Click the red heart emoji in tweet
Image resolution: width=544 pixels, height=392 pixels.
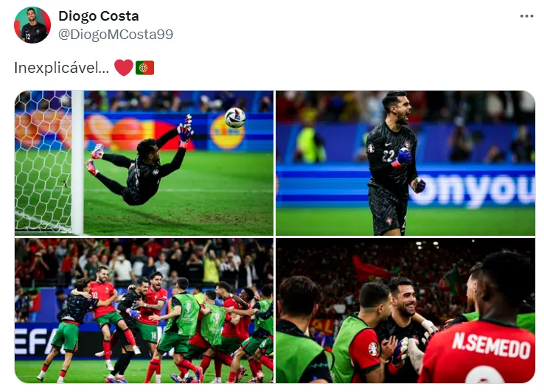point(124,67)
